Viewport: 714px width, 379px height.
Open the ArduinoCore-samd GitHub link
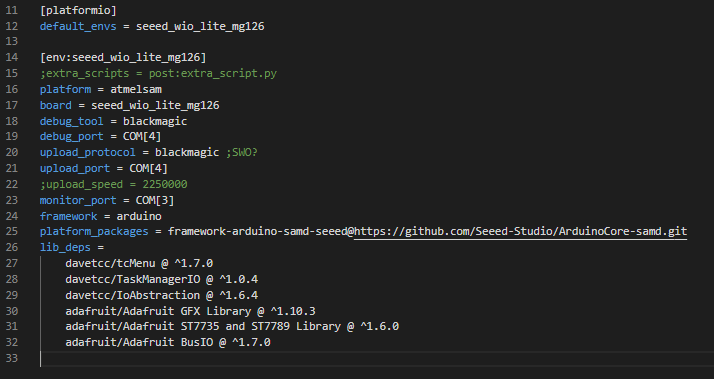pyautogui.click(x=520, y=232)
